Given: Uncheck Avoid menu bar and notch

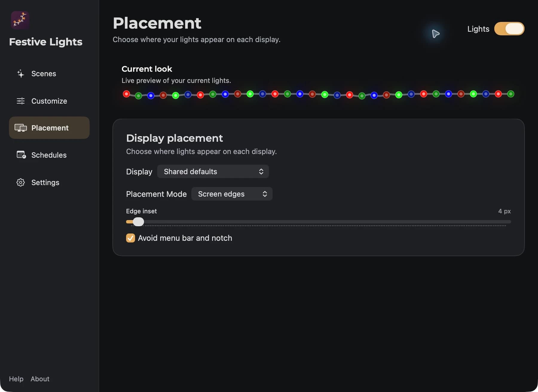Looking at the screenshot, I should [x=131, y=238].
